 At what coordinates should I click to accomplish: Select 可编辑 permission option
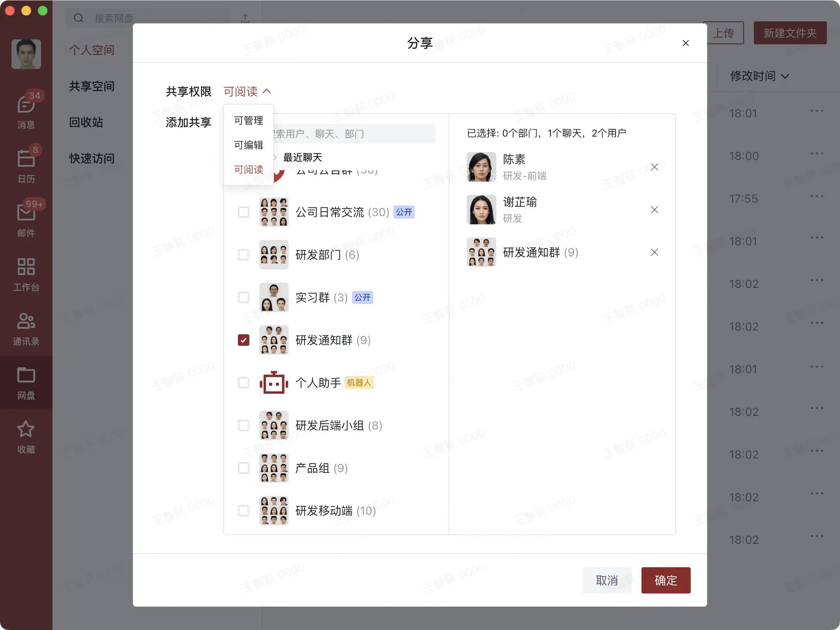point(249,145)
